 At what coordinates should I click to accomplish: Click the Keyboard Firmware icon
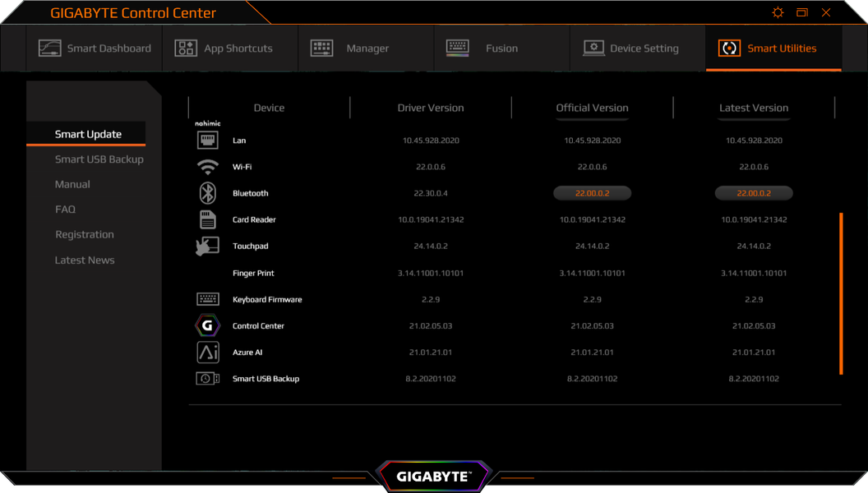[x=208, y=299]
